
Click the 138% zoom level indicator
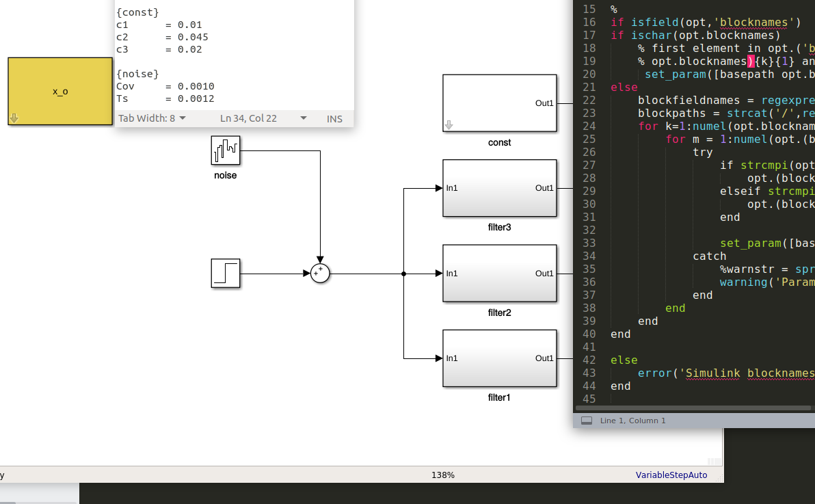tap(443, 475)
